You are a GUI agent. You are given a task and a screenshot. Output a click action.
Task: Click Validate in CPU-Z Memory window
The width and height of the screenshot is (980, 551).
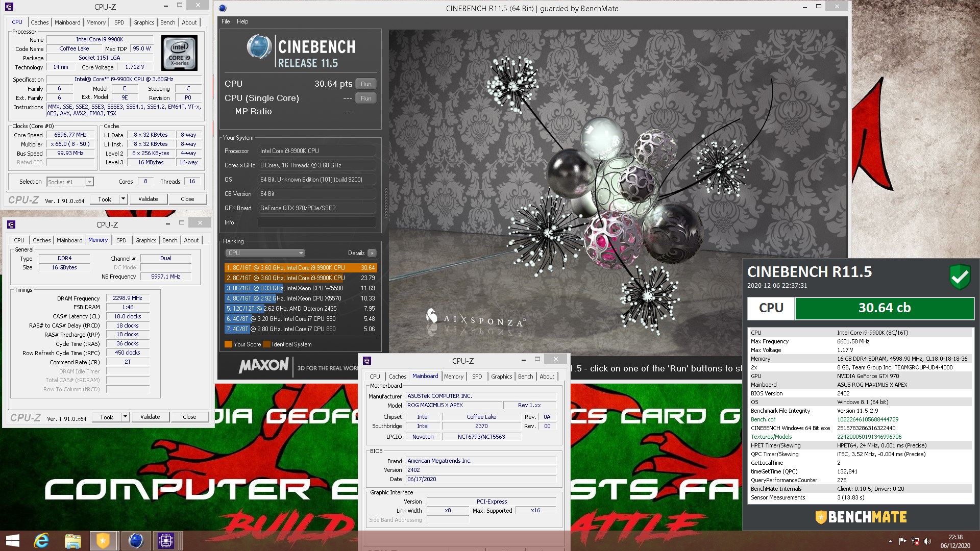[x=150, y=417]
